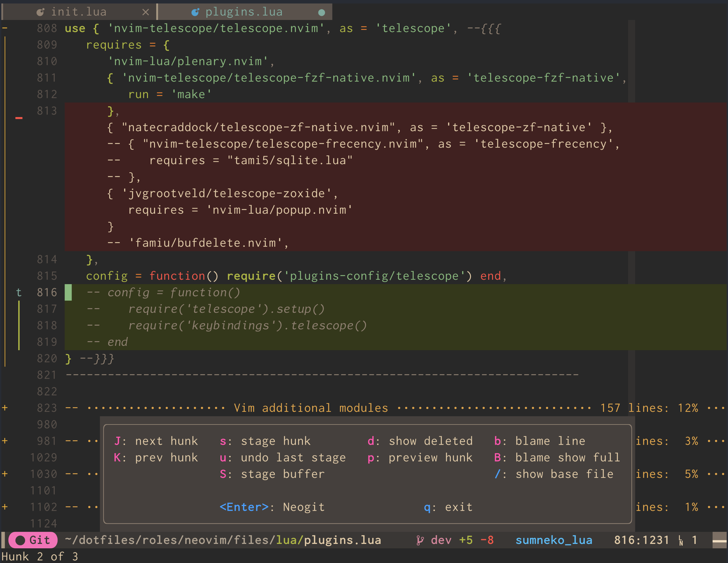Choose 'J: next hunk' in the popup
The image size is (728, 563).
(x=156, y=441)
